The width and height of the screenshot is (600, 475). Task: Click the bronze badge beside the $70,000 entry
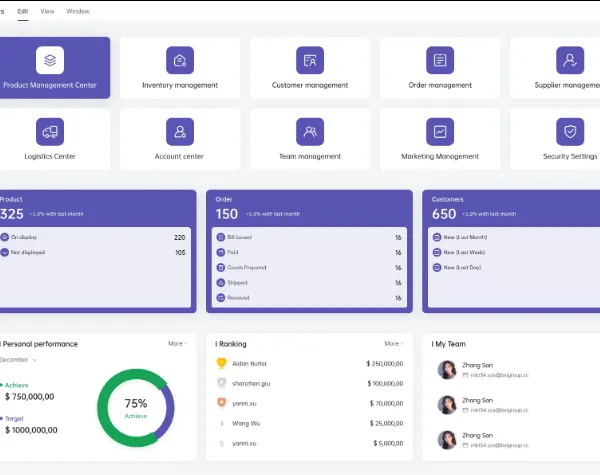222,403
